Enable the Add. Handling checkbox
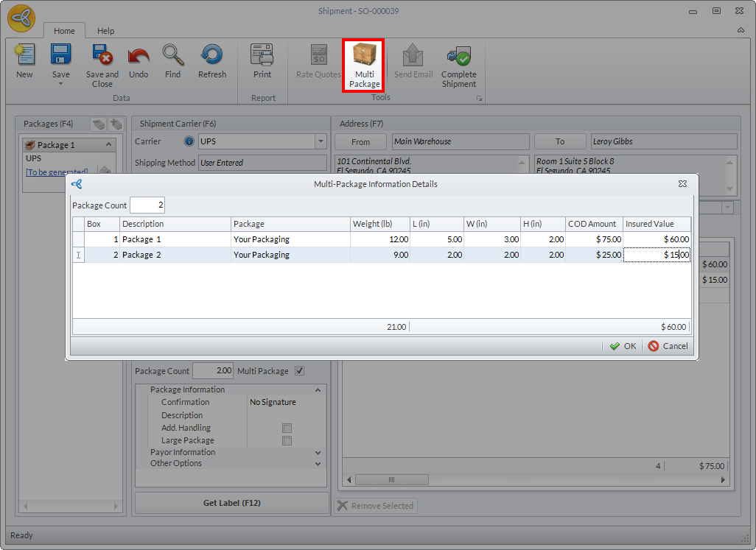The image size is (756, 550). (287, 428)
